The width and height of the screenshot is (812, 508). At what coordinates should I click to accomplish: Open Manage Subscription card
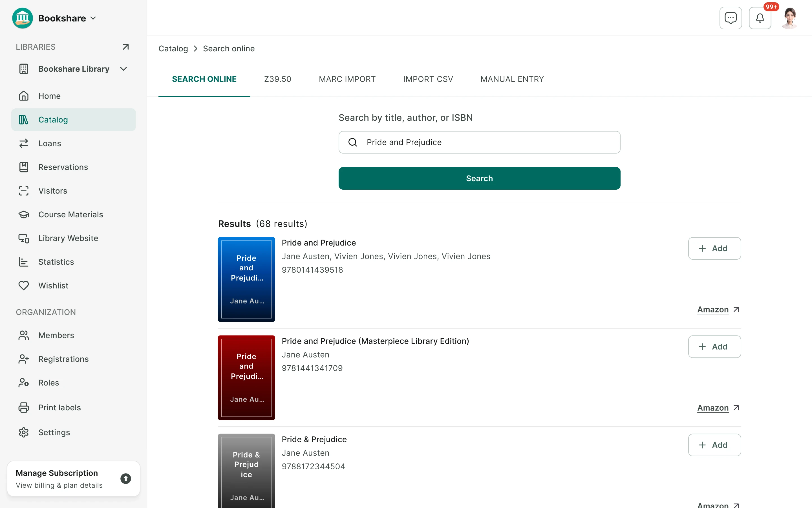(x=74, y=478)
